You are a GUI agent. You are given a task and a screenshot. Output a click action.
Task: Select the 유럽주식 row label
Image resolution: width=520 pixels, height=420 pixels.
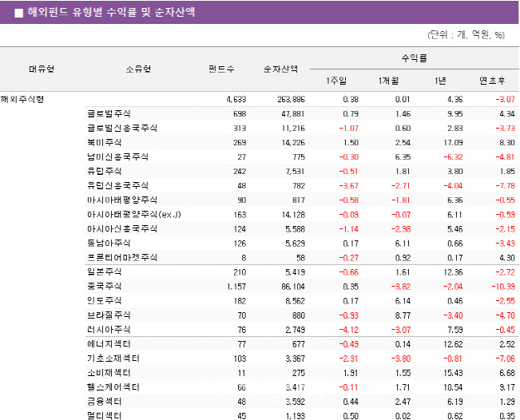104,171
